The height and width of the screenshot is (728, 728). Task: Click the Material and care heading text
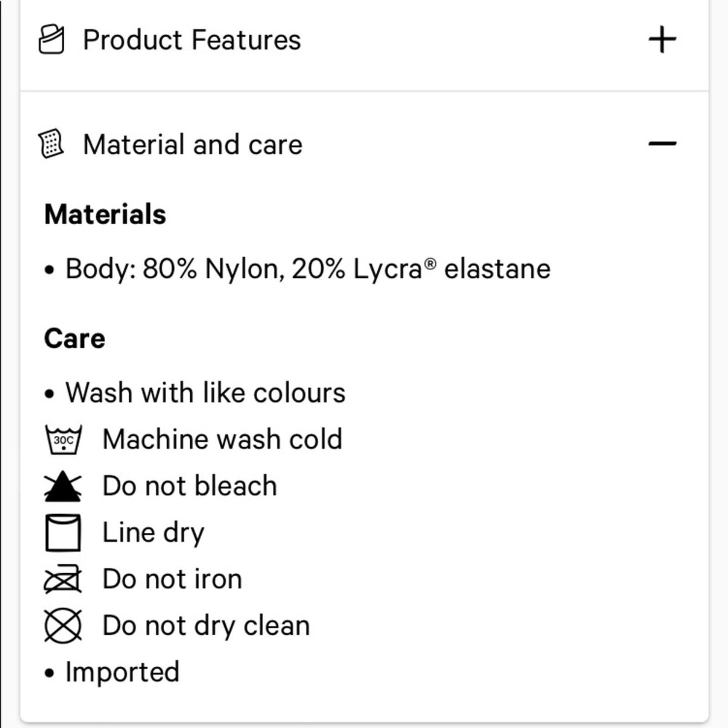click(x=192, y=144)
